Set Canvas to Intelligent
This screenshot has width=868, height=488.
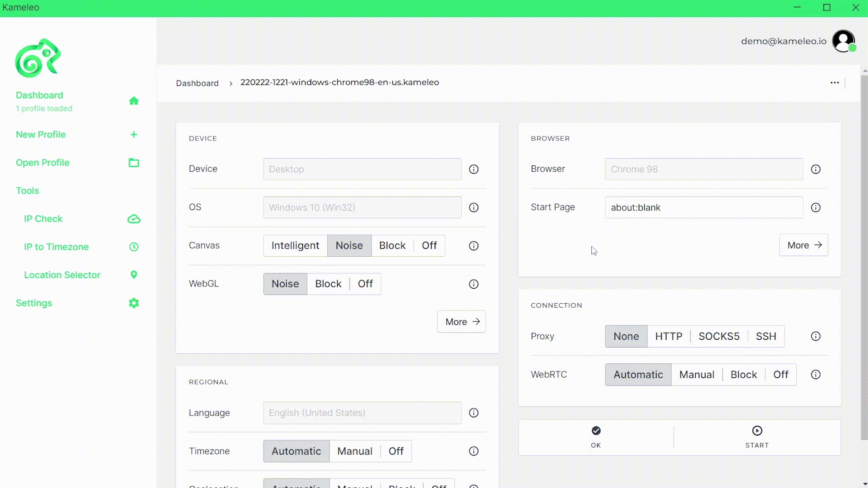tap(295, 245)
